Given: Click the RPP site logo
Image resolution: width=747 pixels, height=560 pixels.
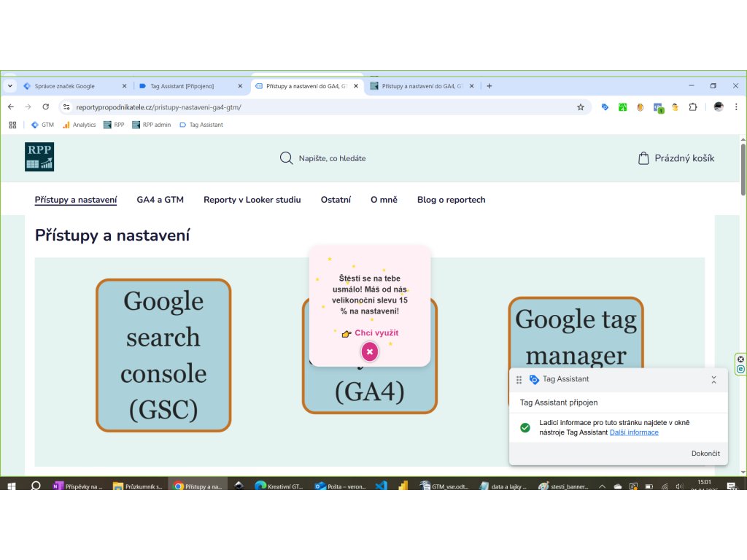Looking at the screenshot, I should 39,157.
